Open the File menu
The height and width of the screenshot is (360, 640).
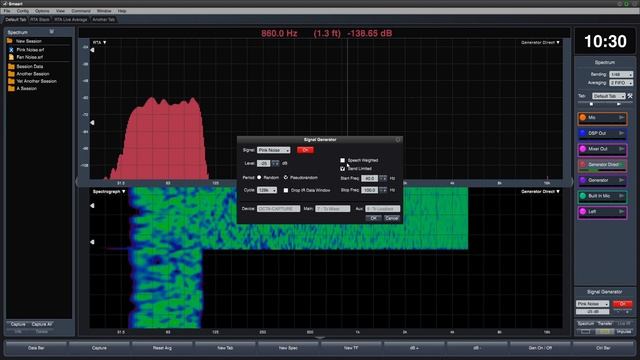(7, 11)
